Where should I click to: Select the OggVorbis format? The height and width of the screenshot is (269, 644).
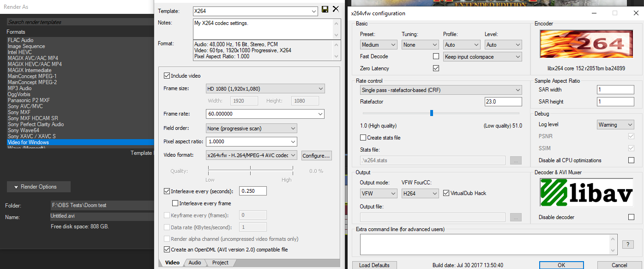pos(80,94)
